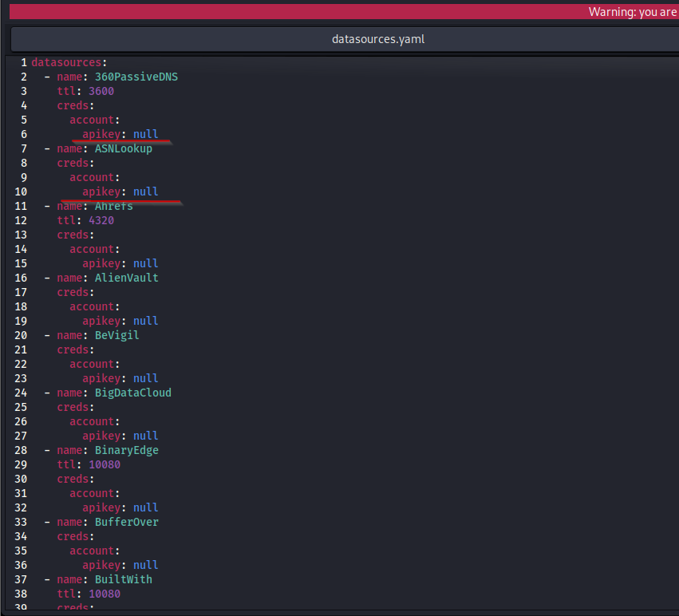Click the null apikey on line 19
The image size is (679, 616).
(145, 321)
